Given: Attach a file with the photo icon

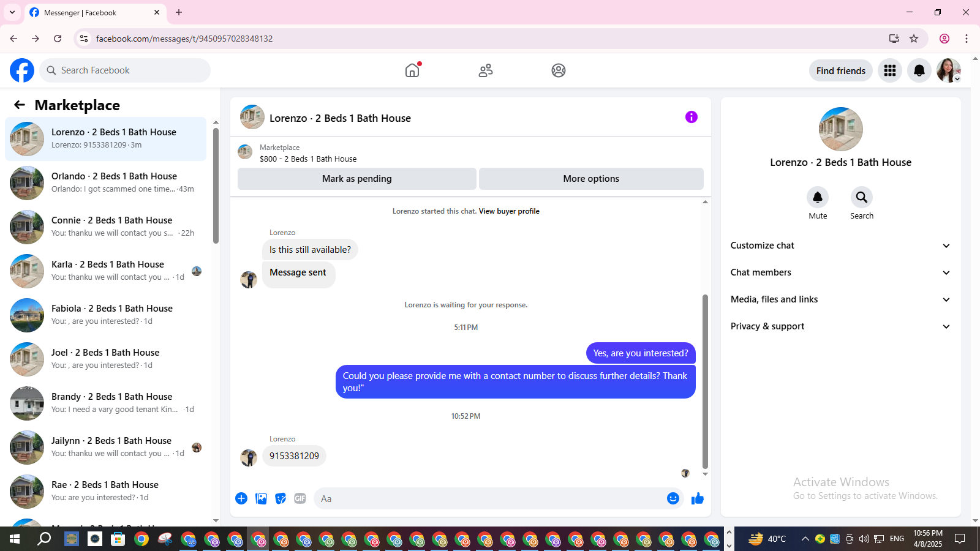Looking at the screenshot, I should coord(261,498).
